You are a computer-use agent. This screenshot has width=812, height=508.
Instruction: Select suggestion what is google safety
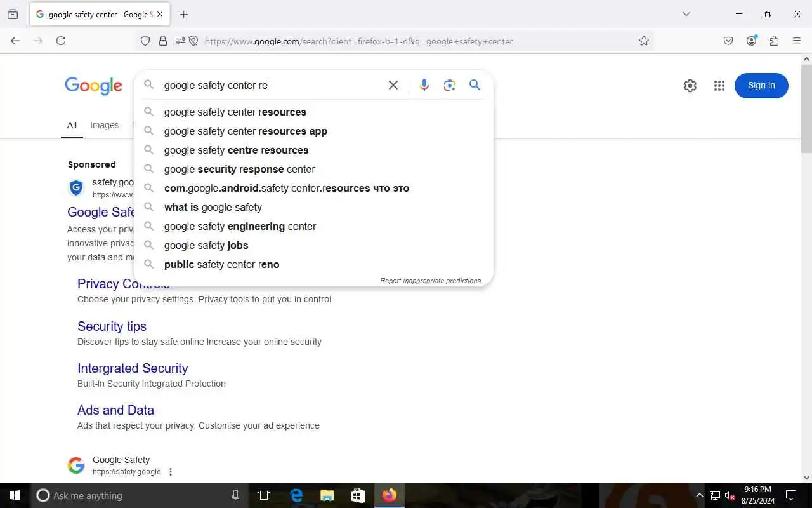[x=313, y=207]
